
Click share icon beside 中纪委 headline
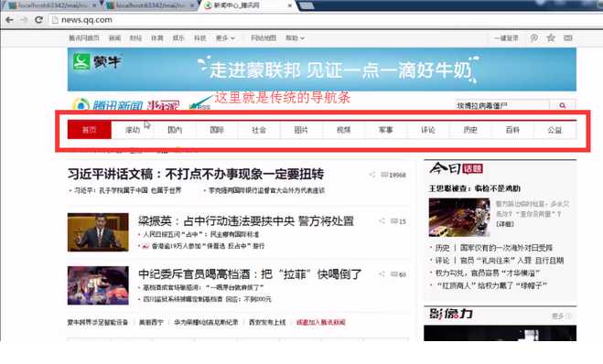coord(382,274)
